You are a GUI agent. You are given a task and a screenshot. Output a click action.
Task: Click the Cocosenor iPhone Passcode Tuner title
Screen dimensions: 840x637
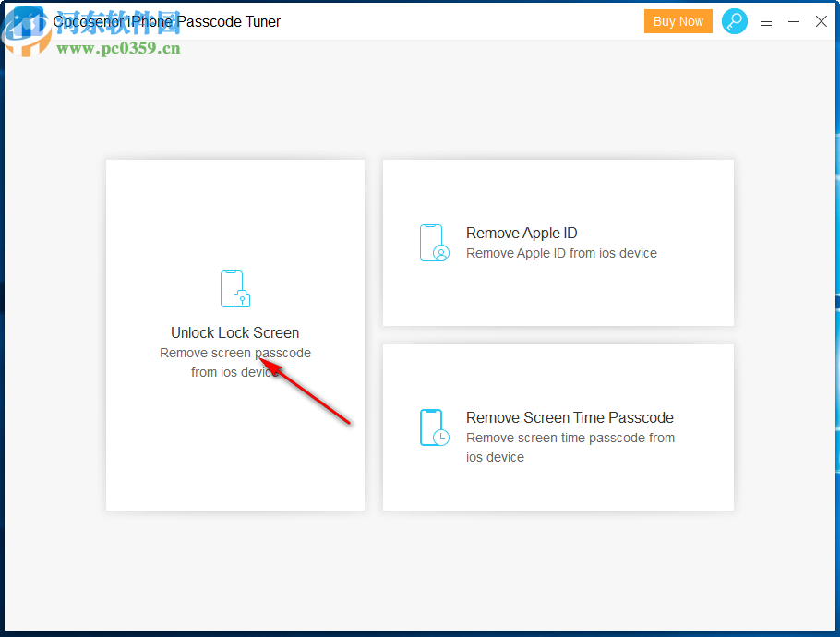pyautogui.click(x=166, y=21)
